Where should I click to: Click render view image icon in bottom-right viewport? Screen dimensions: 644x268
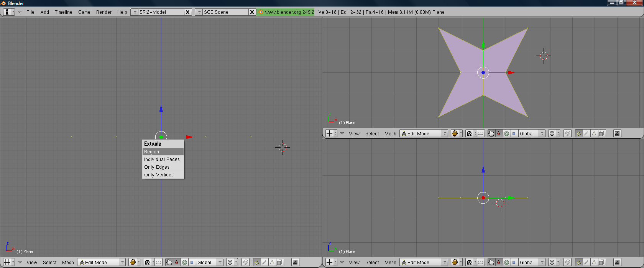click(618, 262)
